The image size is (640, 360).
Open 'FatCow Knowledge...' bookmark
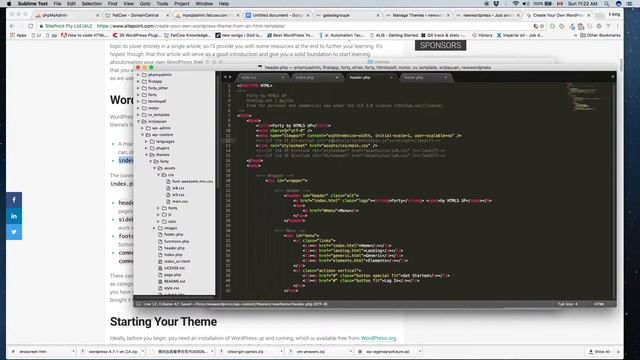click(187, 36)
